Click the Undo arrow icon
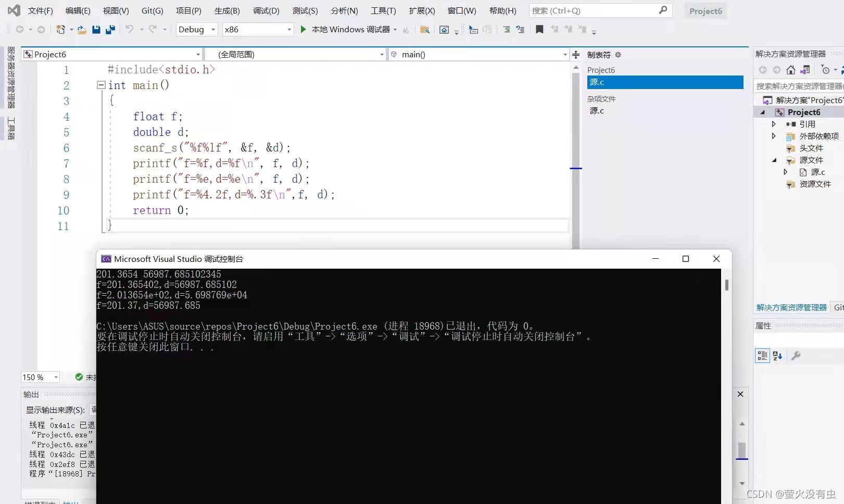844x504 pixels. 129,29
